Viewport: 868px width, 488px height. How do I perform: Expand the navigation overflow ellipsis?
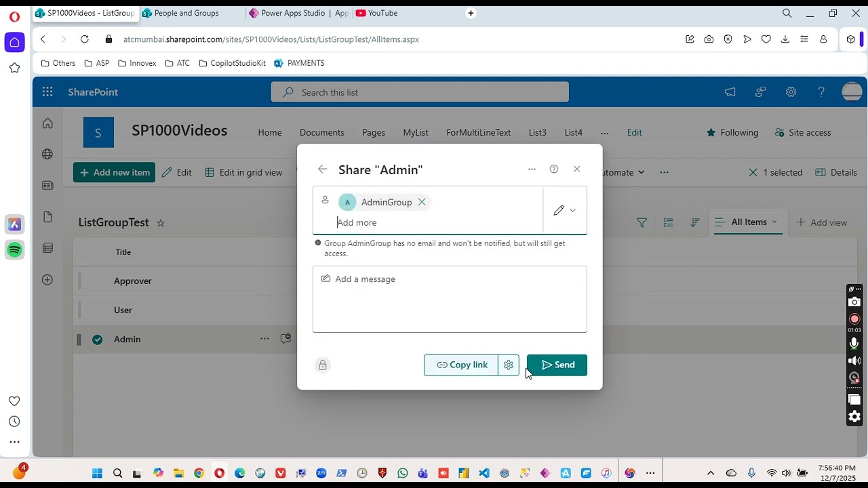coord(605,133)
